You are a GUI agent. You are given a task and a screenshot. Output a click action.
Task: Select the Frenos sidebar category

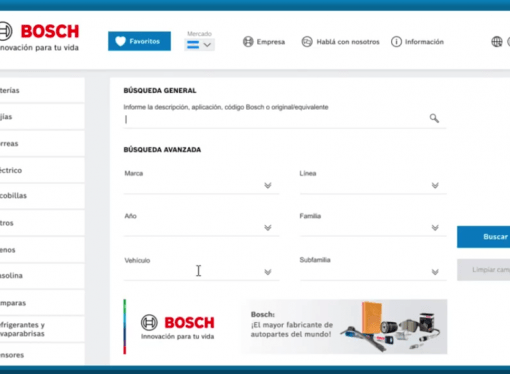coord(42,250)
